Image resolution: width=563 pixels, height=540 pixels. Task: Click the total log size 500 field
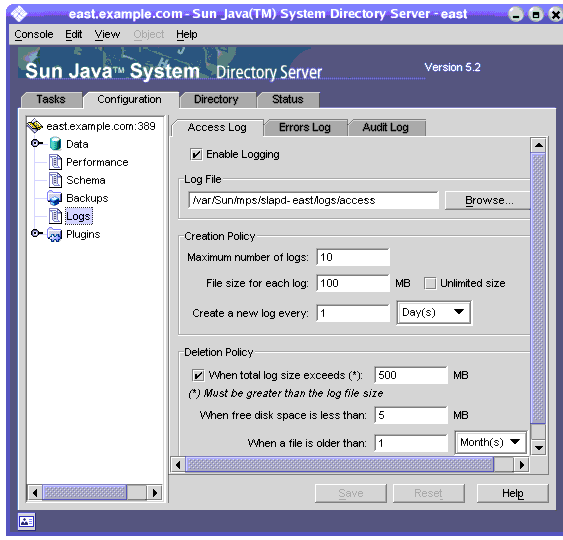pos(411,375)
